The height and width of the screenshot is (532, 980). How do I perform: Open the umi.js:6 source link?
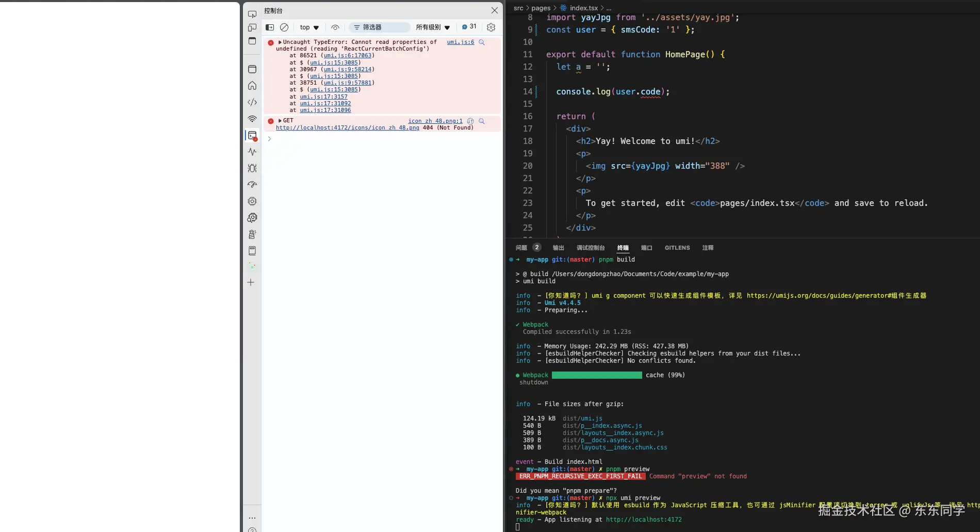(x=460, y=42)
